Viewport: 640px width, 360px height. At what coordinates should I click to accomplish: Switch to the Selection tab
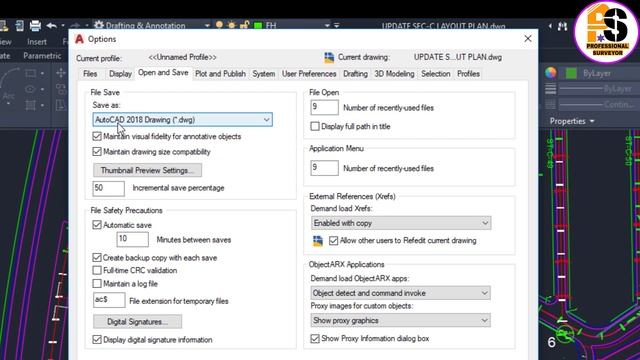(x=436, y=74)
